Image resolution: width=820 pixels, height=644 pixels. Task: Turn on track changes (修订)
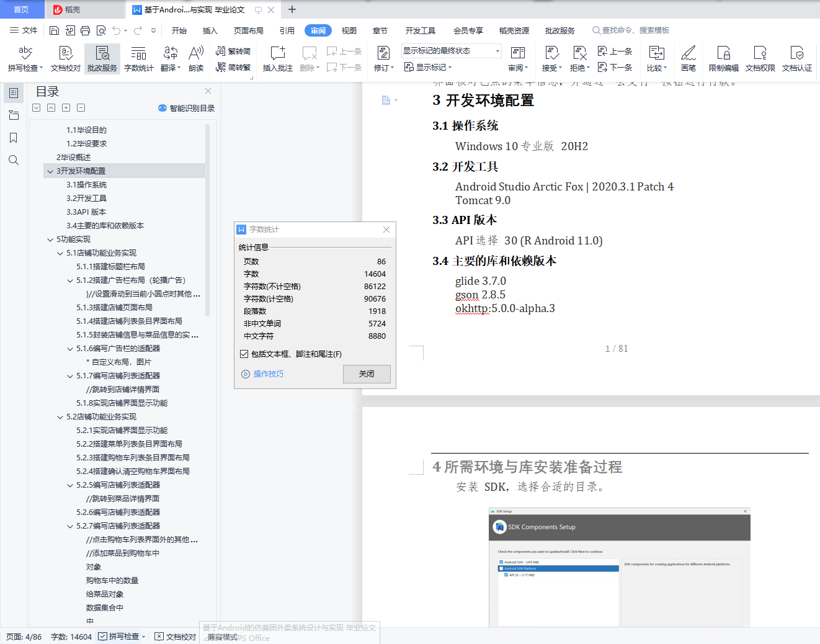(384, 59)
